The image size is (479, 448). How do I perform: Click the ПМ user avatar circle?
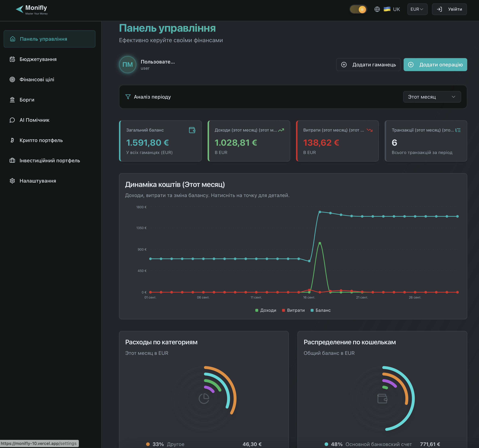point(127,65)
